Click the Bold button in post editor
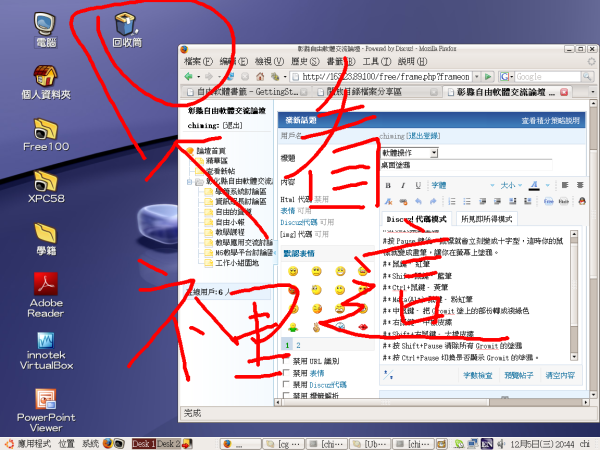Viewport: 600px width, 450px height. click(x=390, y=185)
